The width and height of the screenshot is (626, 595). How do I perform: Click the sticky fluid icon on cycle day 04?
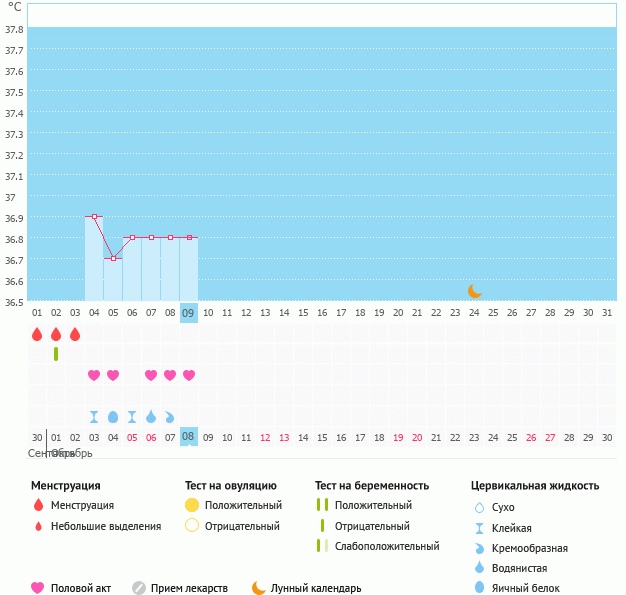point(94,416)
